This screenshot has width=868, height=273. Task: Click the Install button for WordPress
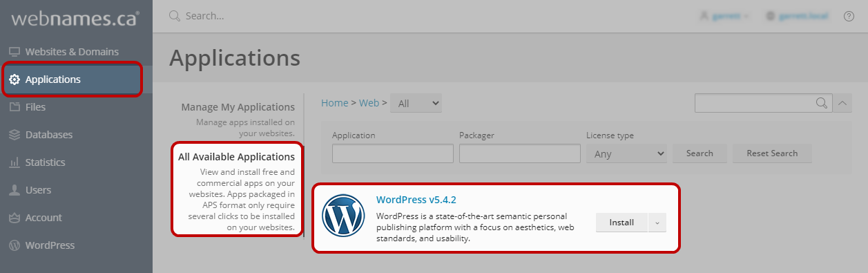click(621, 223)
